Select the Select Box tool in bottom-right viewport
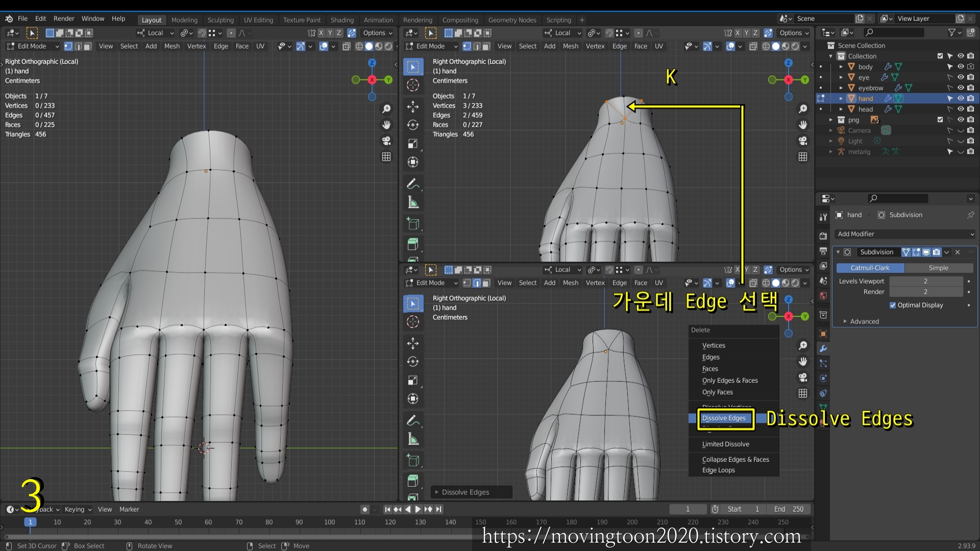The height and width of the screenshot is (551, 980). [413, 304]
